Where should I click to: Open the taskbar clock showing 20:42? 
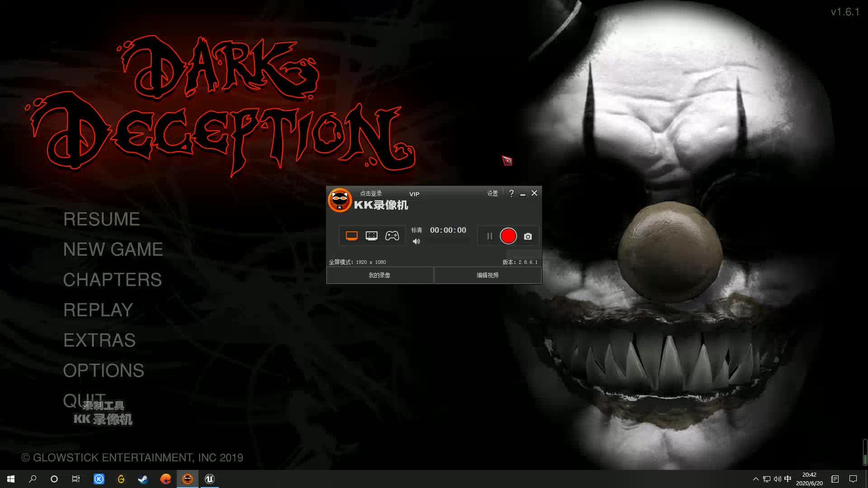[809, 479]
